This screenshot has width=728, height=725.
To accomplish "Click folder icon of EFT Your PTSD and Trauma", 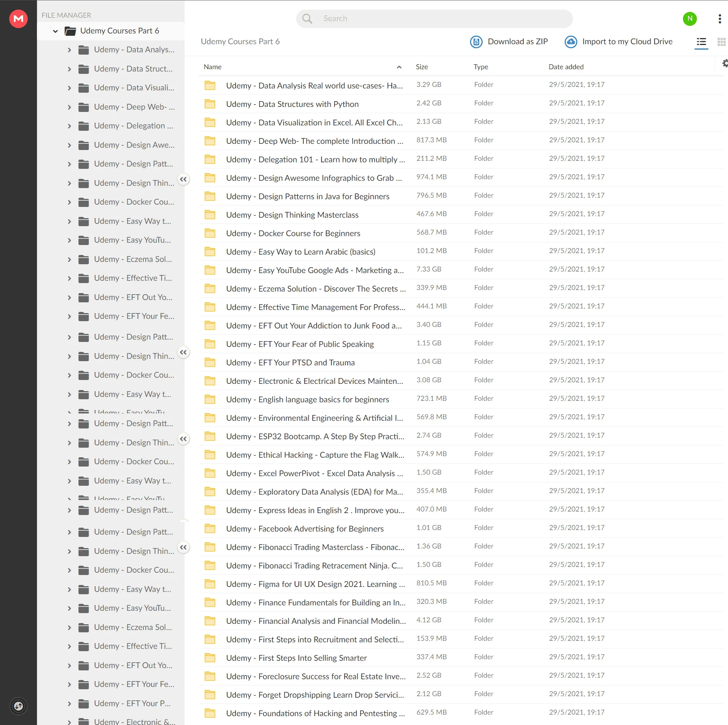I will (x=210, y=362).
